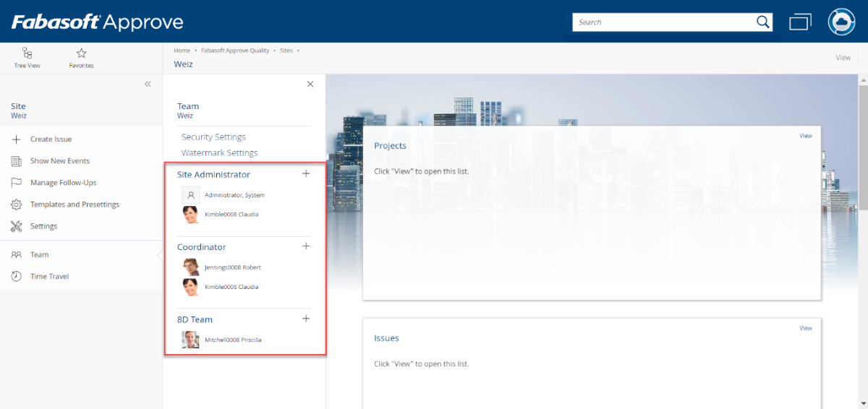Open Settings entry in sidebar
The height and width of the screenshot is (409, 868).
tap(43, 226)
